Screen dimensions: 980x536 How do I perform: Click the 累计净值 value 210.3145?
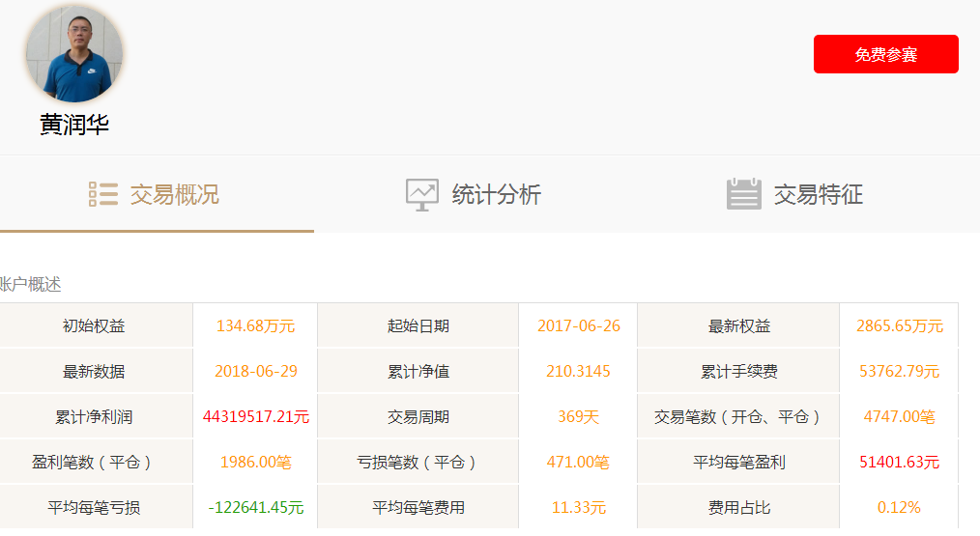click(x=579, y=372)
